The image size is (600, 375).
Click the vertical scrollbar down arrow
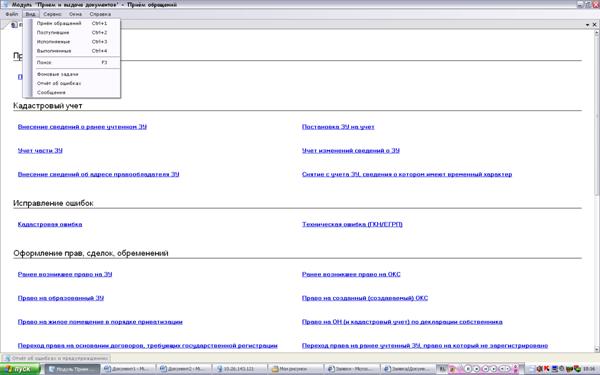[x=596, y=349]
